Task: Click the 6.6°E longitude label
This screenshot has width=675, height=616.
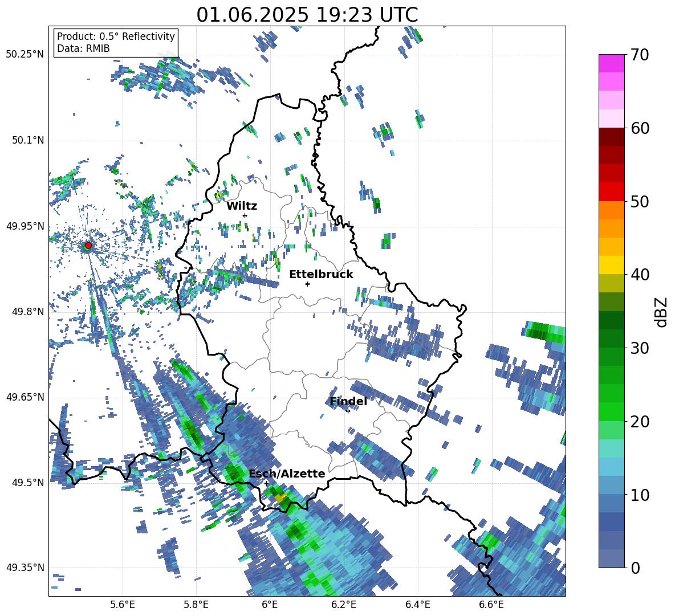Action: (x=491, y=605)
